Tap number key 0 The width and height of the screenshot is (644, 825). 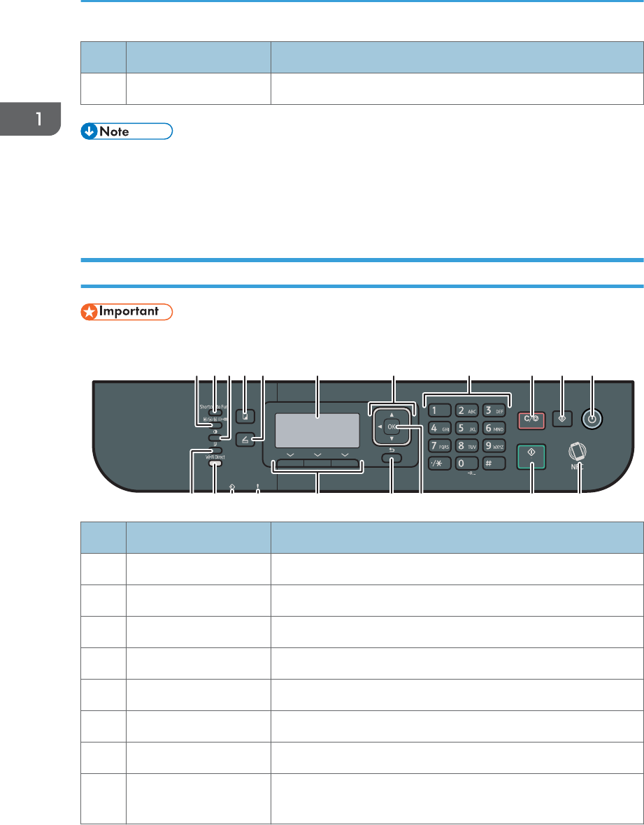point(466,464)
